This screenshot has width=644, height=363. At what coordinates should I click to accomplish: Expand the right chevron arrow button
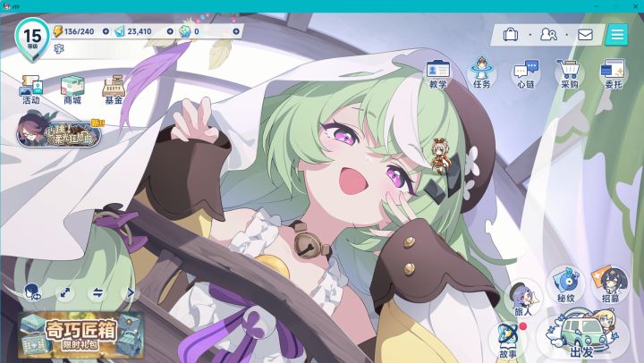click(x=131, y=292)
